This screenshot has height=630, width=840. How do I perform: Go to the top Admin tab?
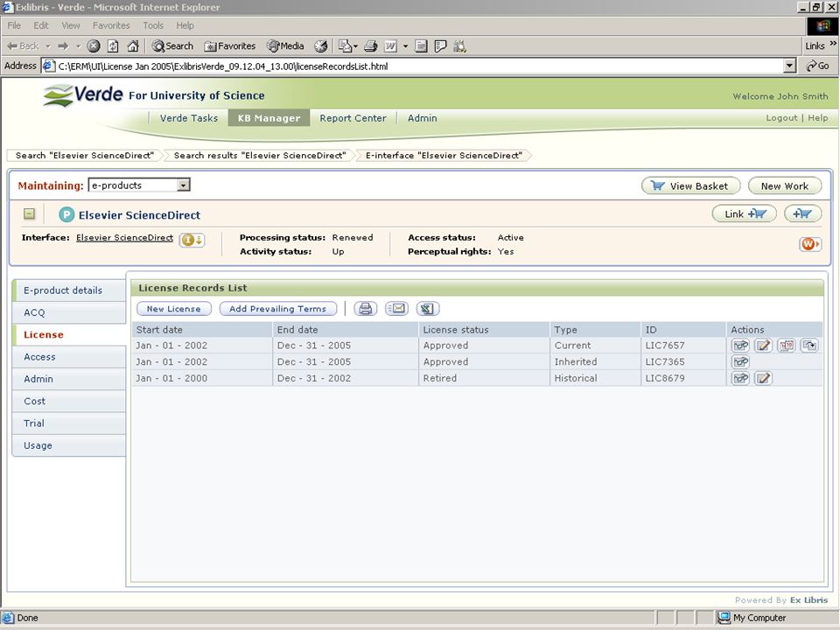coord(422,118)
